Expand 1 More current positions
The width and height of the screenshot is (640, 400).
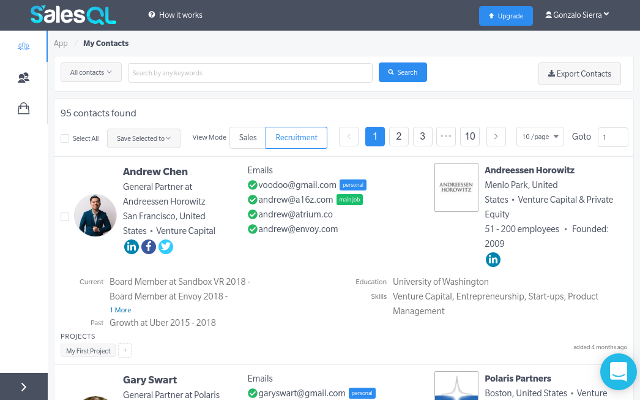[120, 310]
